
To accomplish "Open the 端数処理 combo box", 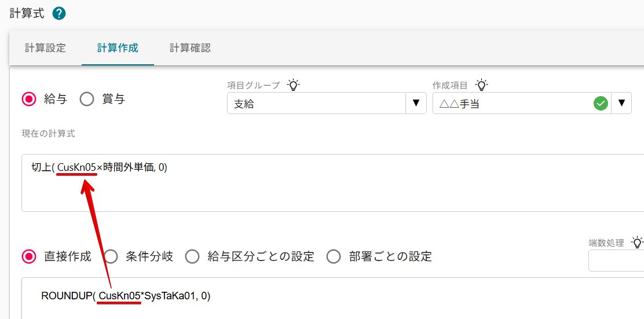I will click(616, 261).
